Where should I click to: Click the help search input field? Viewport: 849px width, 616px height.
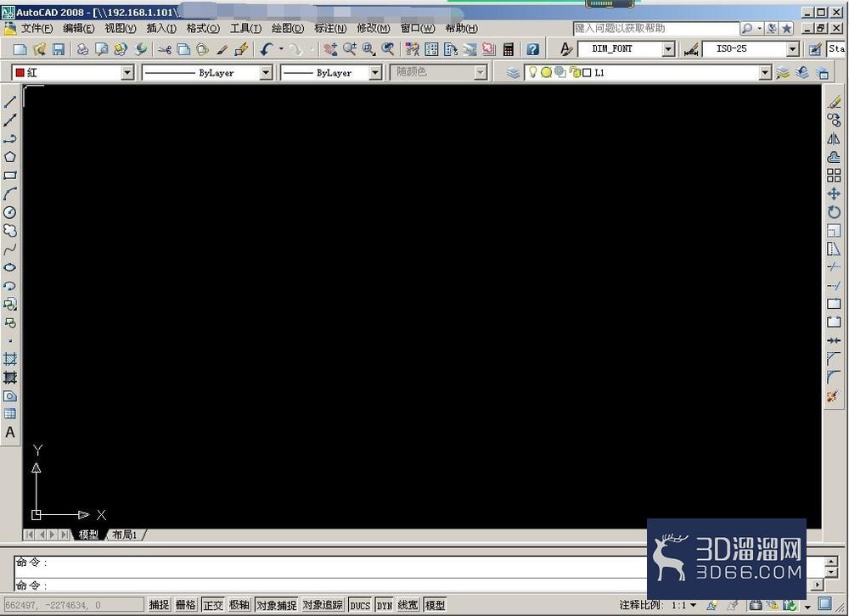point(656,28)
